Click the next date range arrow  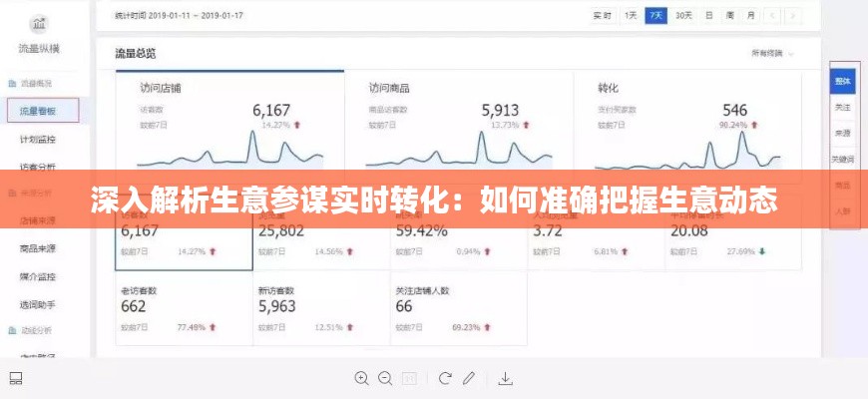pyautogui.click(x=793, y=16)
